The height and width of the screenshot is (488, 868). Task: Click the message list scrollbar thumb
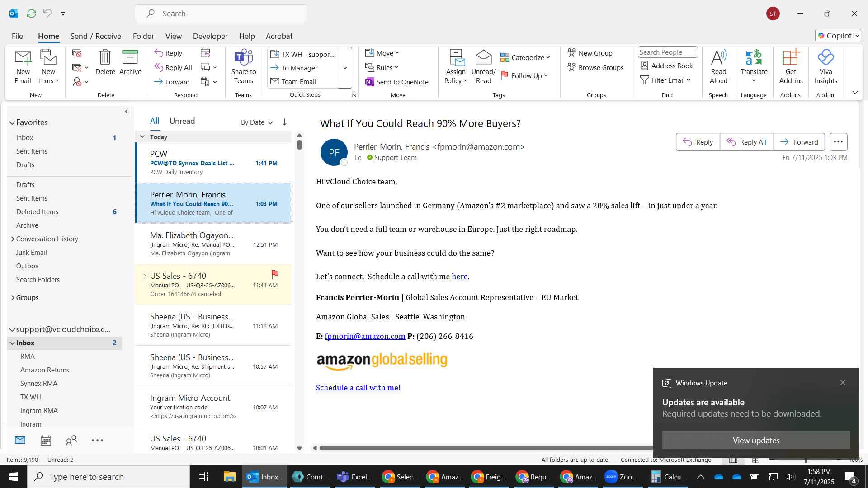coord(299,145)
